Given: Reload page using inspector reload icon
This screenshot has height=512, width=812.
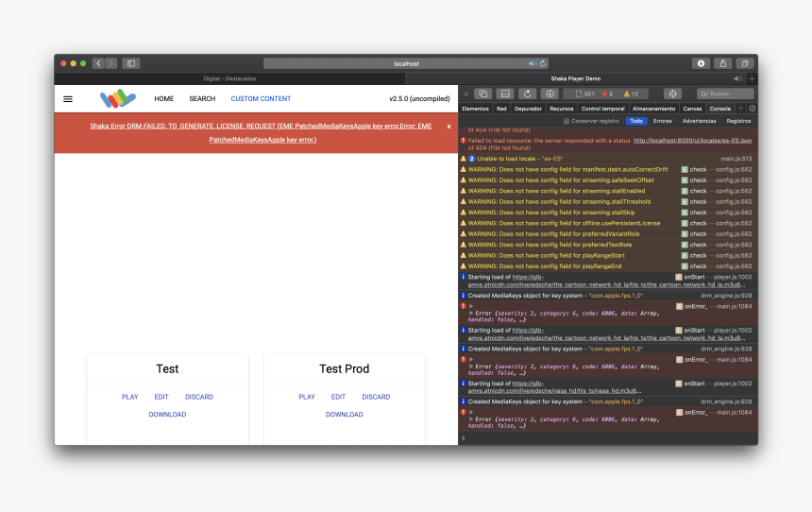Looking at the screenshot, I should (527, 94).
